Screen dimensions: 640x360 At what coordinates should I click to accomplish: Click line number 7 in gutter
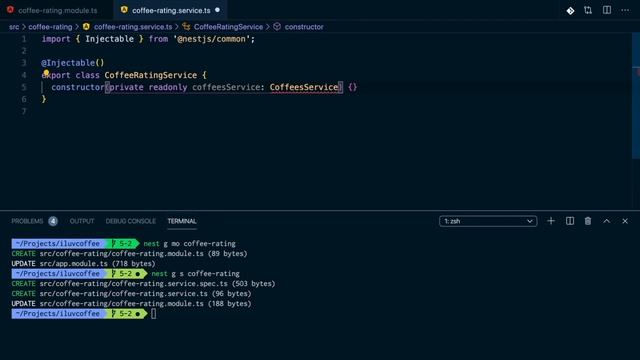pyautogui.click(x=24, y=111)
